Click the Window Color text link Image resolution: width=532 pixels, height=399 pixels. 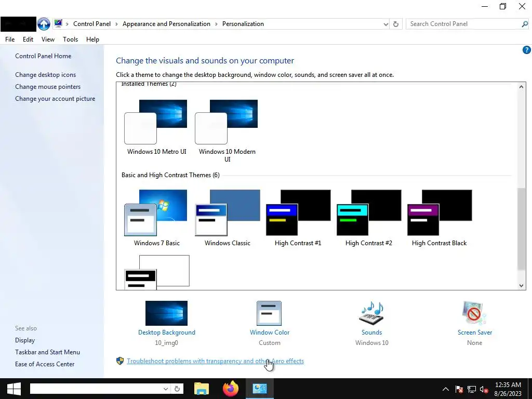(270, 332)
